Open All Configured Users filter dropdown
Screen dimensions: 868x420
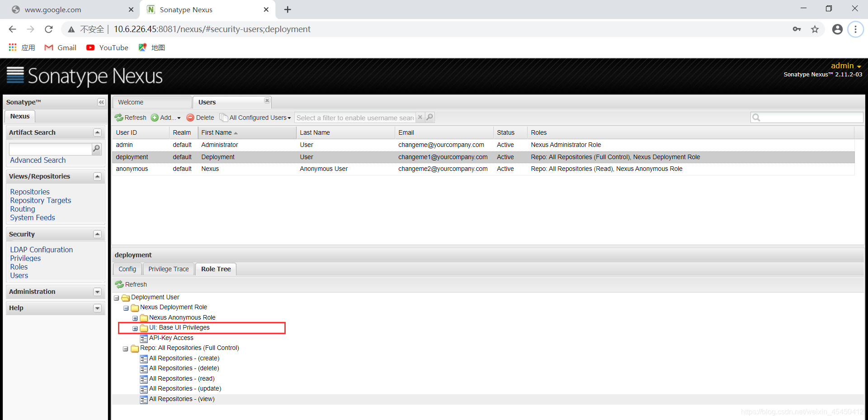255,118
